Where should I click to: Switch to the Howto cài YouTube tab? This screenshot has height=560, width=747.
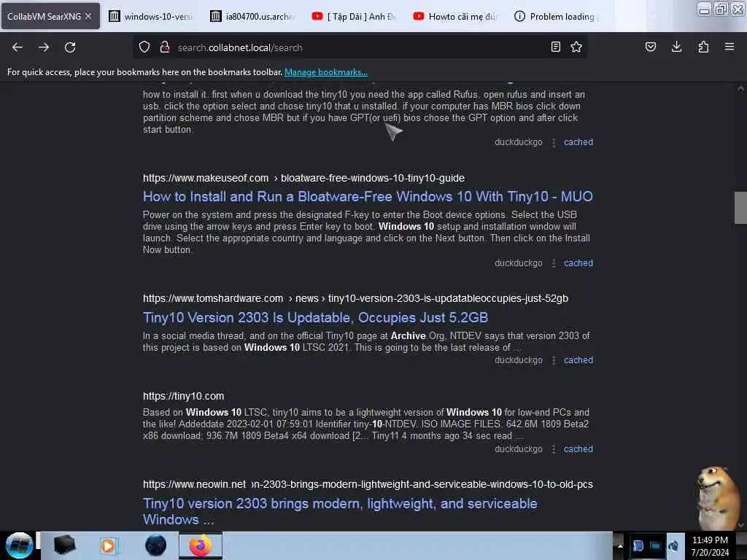[x=456, y=16]
